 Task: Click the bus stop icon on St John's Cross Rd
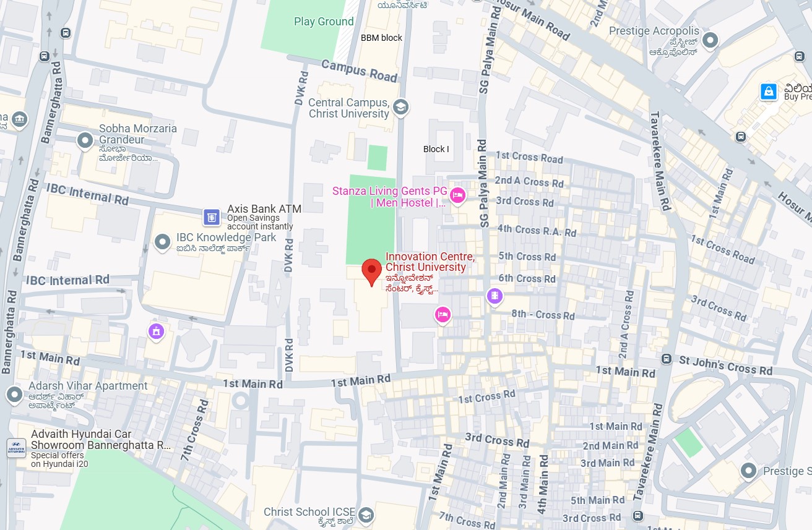667,359
